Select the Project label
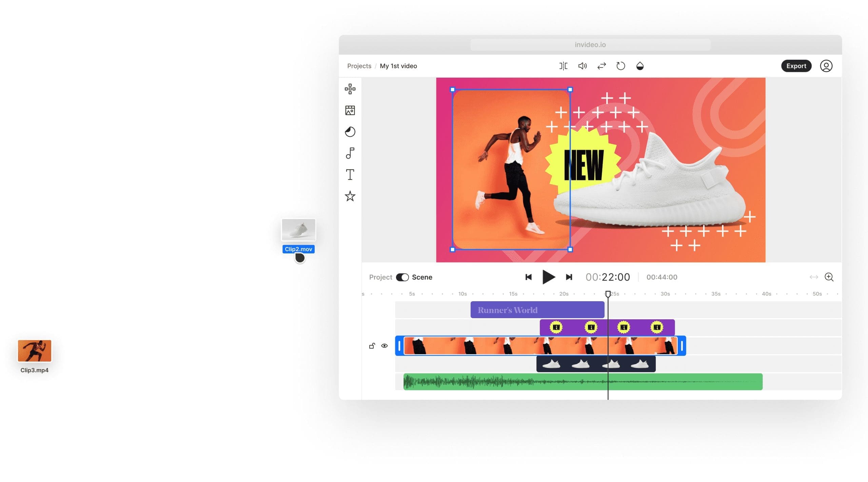Image resolution: width=868 pixels, height=482 pixels. click(x=380, y=277)
